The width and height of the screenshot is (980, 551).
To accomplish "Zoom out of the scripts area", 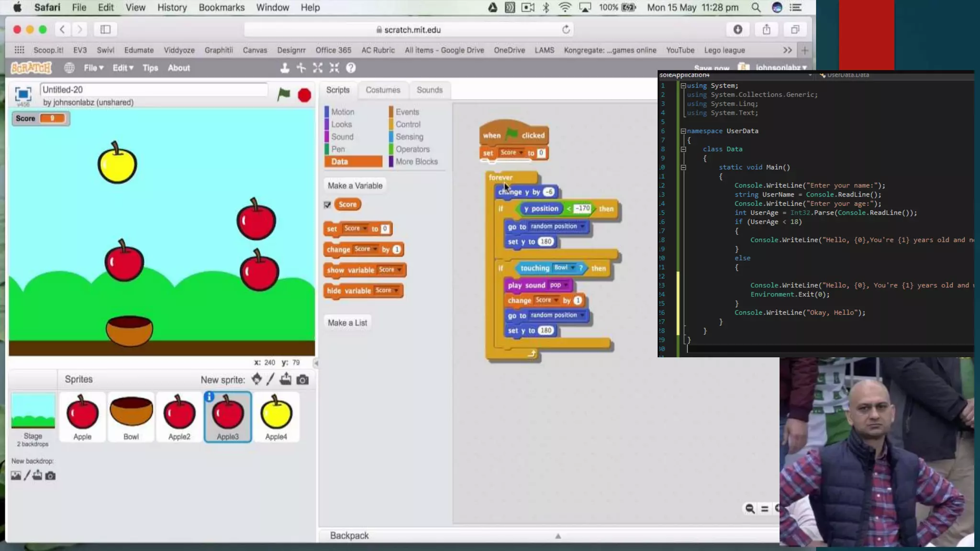I will point(750,508).
